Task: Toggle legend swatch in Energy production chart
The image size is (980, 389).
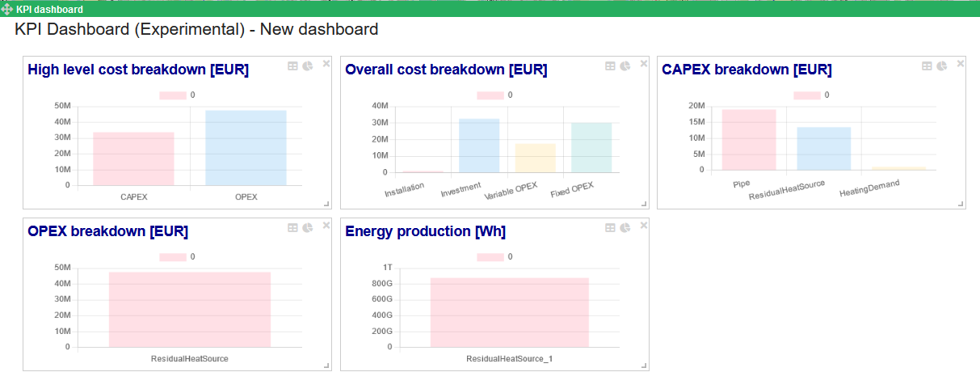Action: [490, 257]
